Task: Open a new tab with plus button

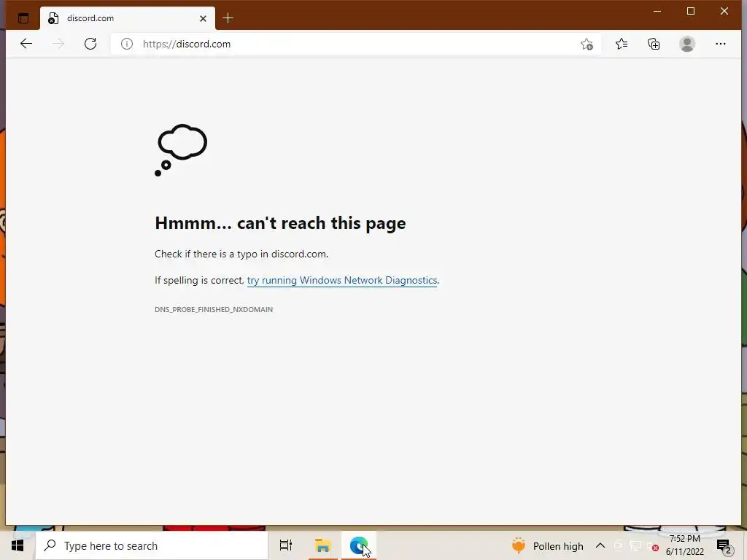Action: (228, 18)
